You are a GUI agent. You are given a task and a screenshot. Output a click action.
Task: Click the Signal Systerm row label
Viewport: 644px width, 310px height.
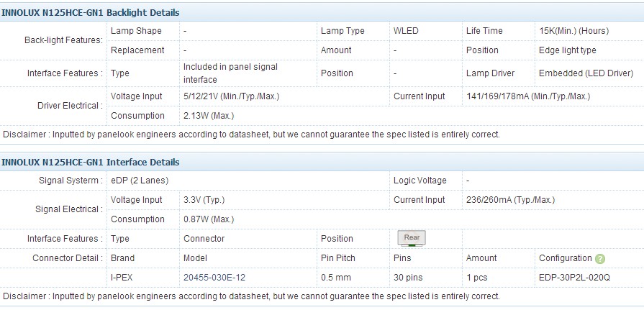[71, 181]
